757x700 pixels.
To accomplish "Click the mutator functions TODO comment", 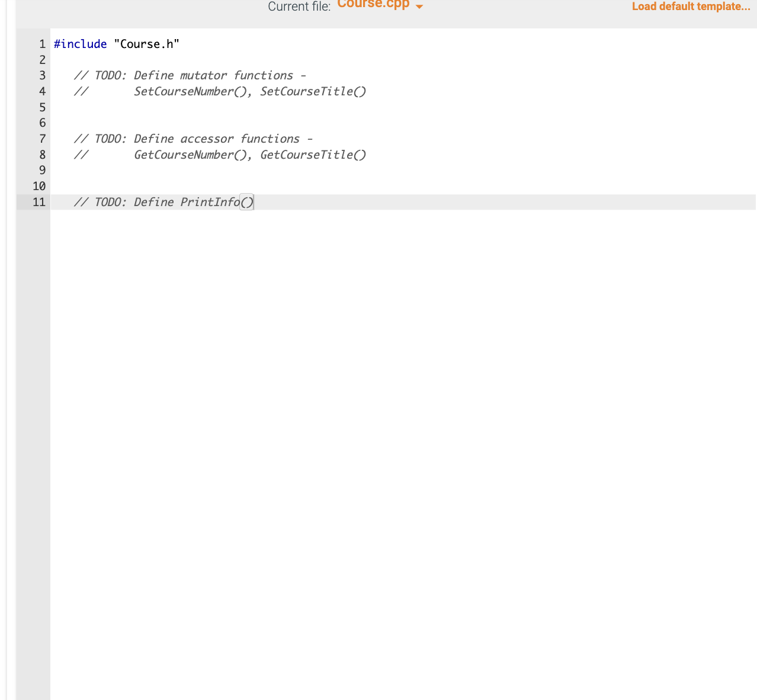I will (x=190, y=75).
